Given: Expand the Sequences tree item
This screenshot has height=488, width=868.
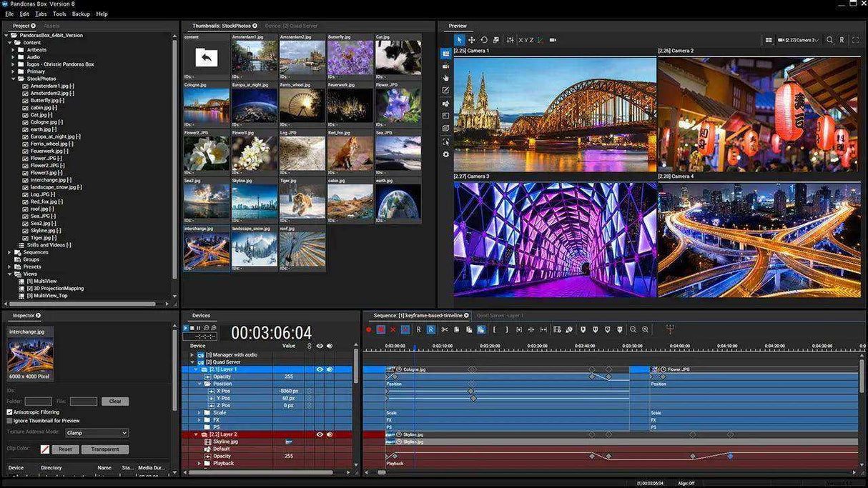Looking at the screenshot, I should tap(11, 252).
